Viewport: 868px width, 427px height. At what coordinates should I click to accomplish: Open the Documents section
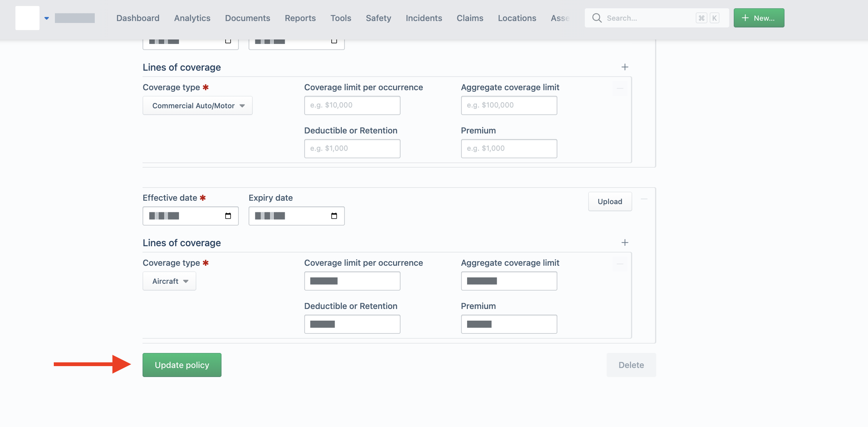(247, 18)
